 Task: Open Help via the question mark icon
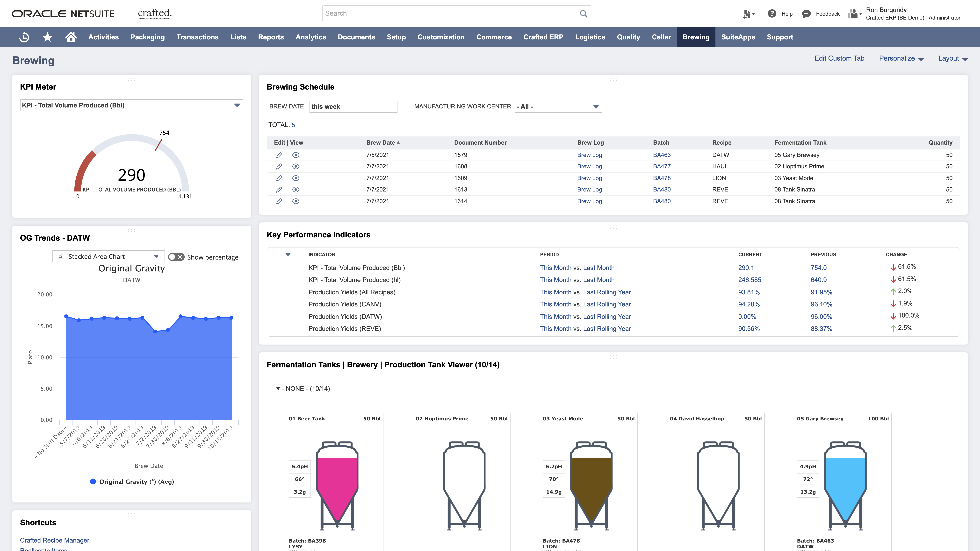(x=772, y=14)
